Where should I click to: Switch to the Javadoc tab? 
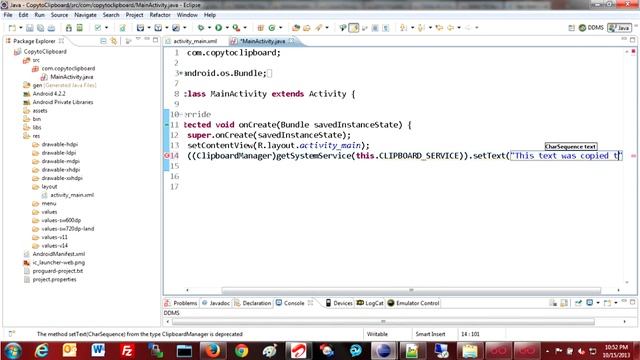point(216,303)
